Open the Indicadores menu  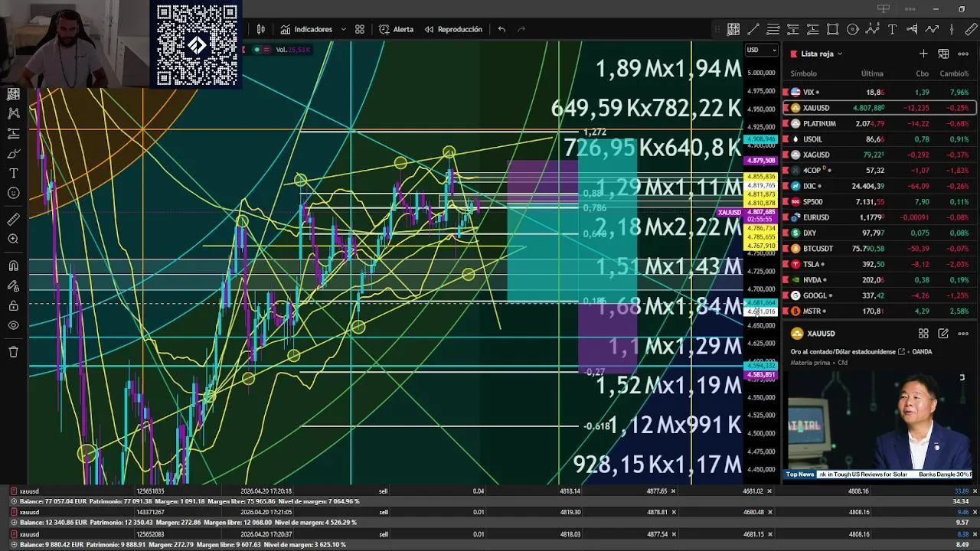306,29
